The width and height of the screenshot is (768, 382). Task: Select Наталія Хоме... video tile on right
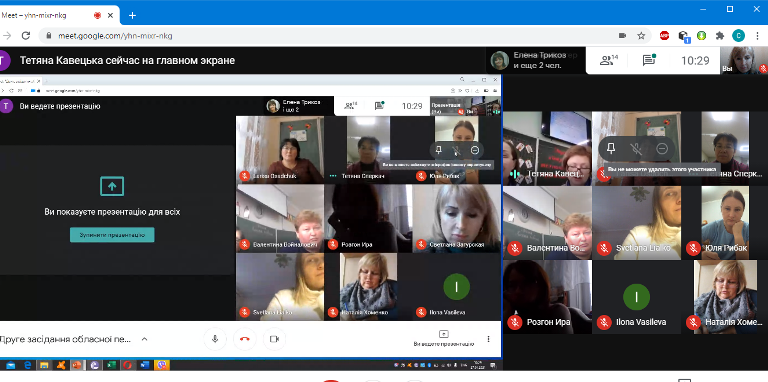725,297
